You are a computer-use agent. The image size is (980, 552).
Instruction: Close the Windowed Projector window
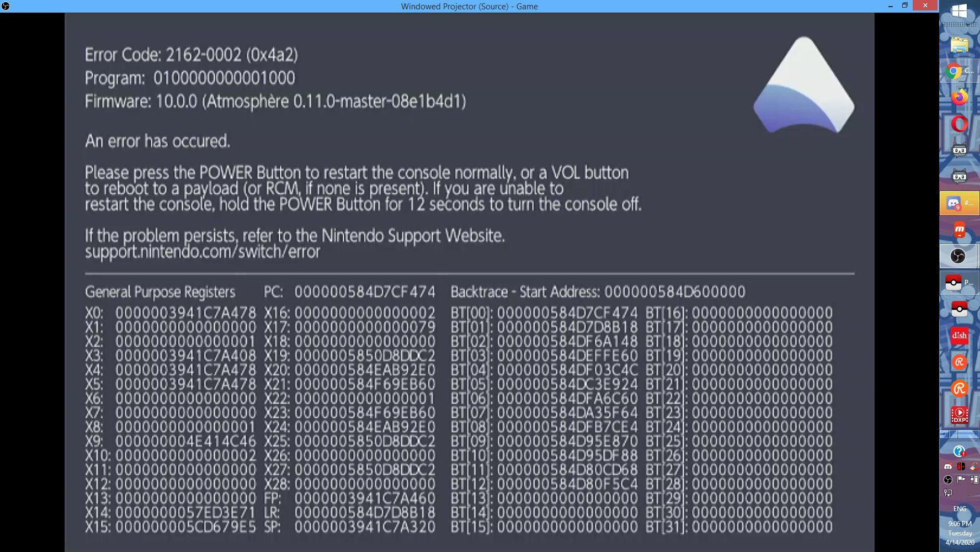coord(925,6)
